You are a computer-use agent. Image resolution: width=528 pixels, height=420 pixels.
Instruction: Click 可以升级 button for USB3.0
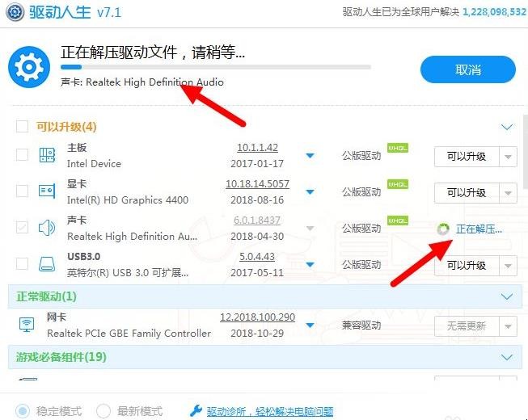tap(467, 266)
